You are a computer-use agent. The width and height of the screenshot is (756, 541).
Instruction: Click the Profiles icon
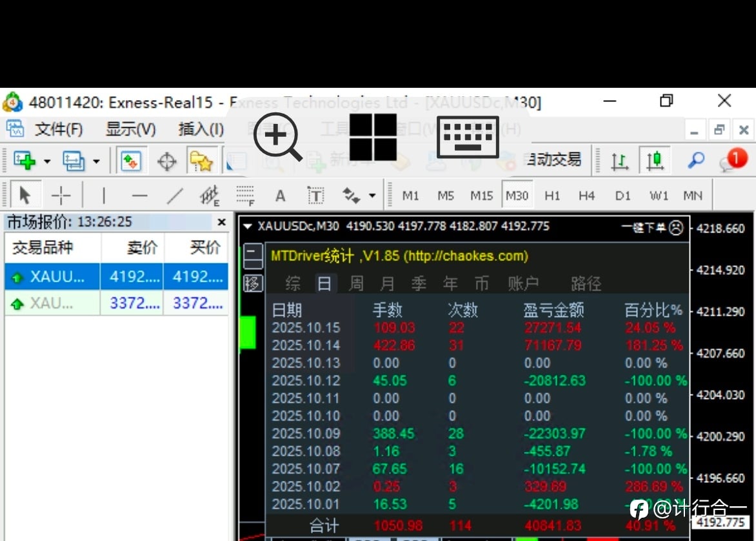click(x=74, y=161)
